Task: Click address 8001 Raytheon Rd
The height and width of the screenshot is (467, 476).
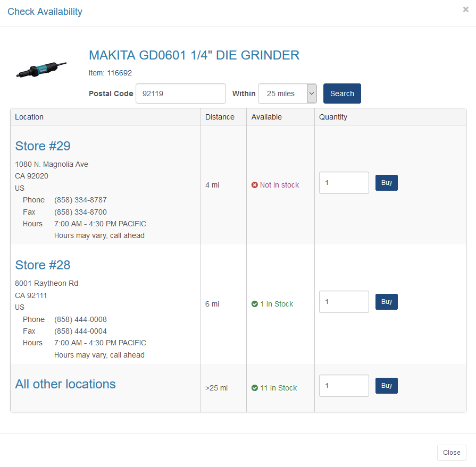Action: 46,283
